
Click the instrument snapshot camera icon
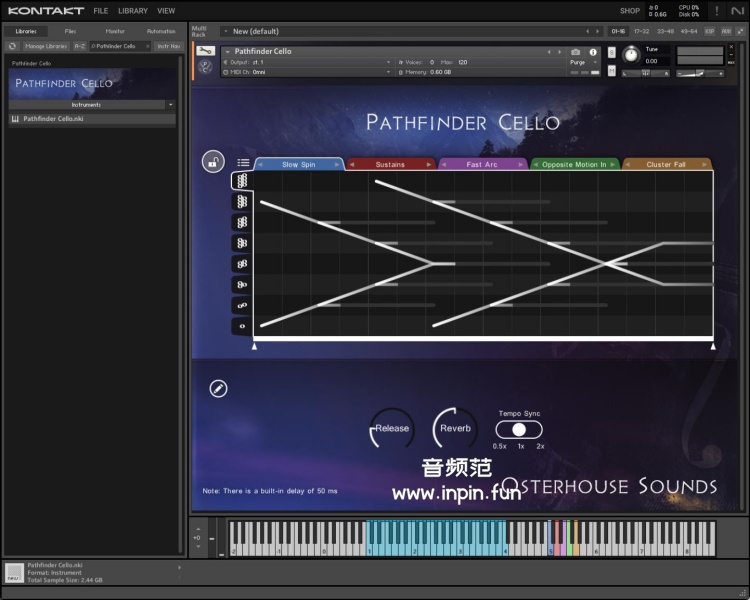(x=576, y=51)
